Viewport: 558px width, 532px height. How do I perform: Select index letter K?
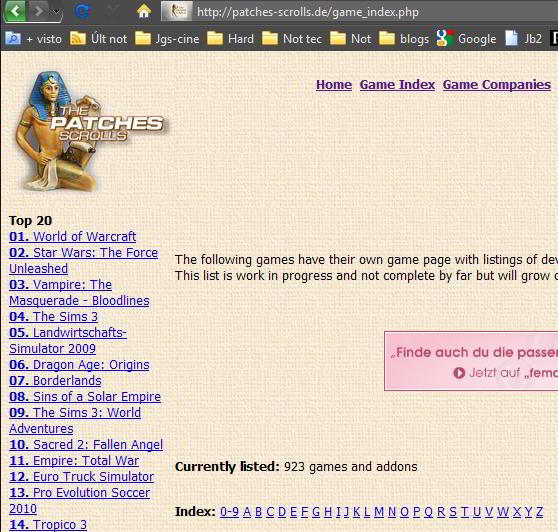coord(356,512)
